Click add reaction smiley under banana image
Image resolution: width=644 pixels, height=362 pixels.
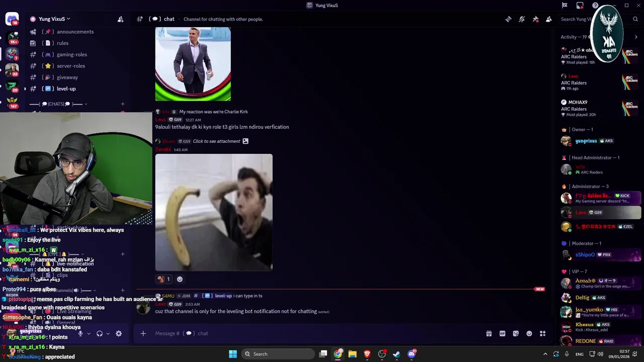180,279
